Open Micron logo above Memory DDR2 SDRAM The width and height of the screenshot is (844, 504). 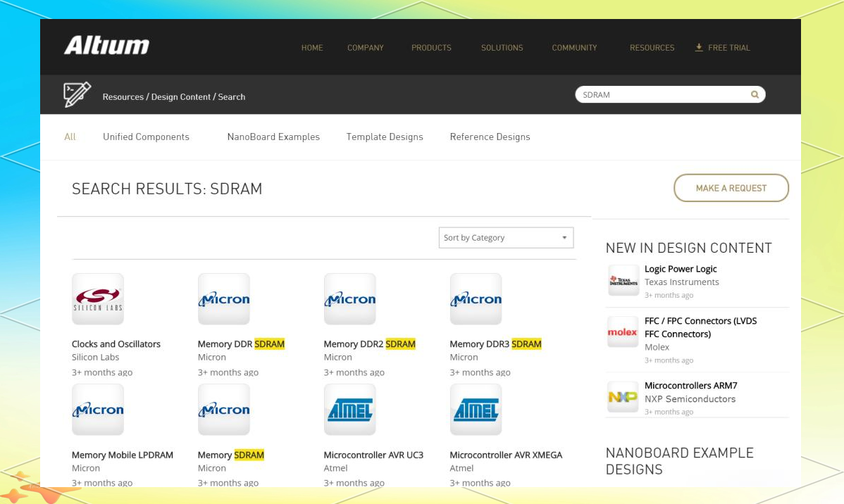pos(350,299)
